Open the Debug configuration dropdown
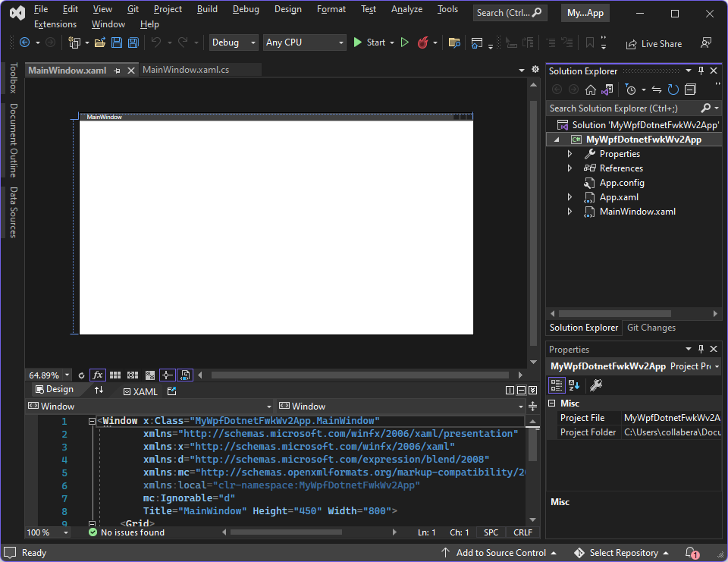Viewport: 728px width, 562px height. [x=233, y=42]
